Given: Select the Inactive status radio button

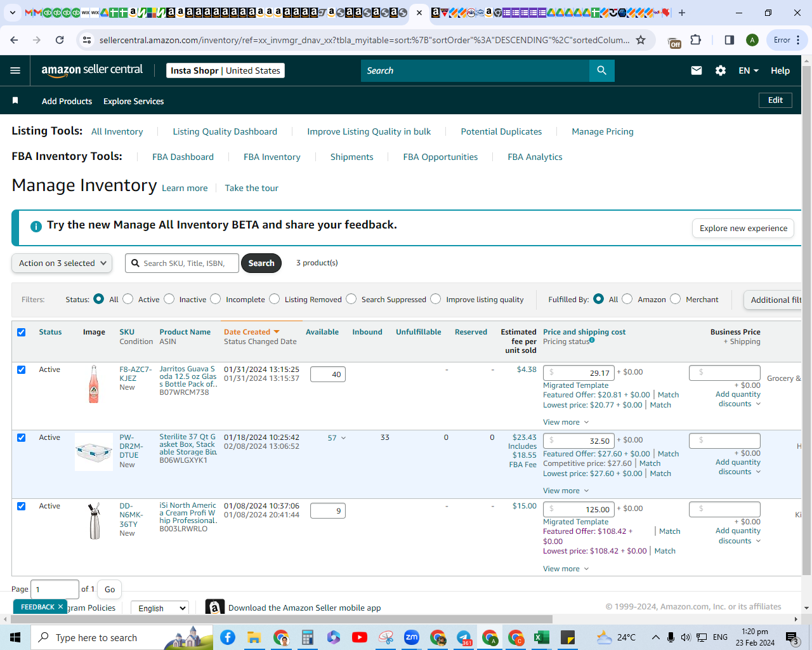Looking at the screenshot, I should pyautogui.click(x=169, y=299).
